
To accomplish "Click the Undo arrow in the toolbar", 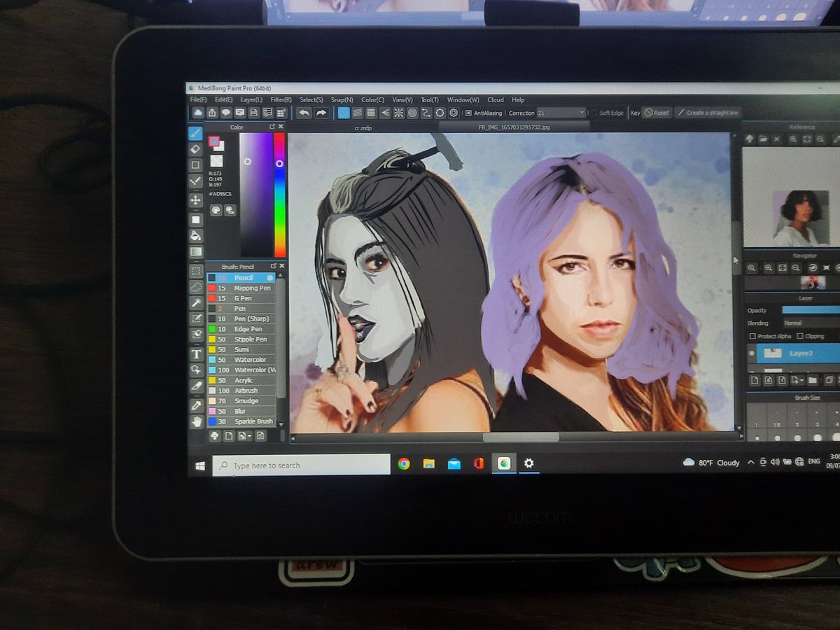I will (x=304, y=113).
